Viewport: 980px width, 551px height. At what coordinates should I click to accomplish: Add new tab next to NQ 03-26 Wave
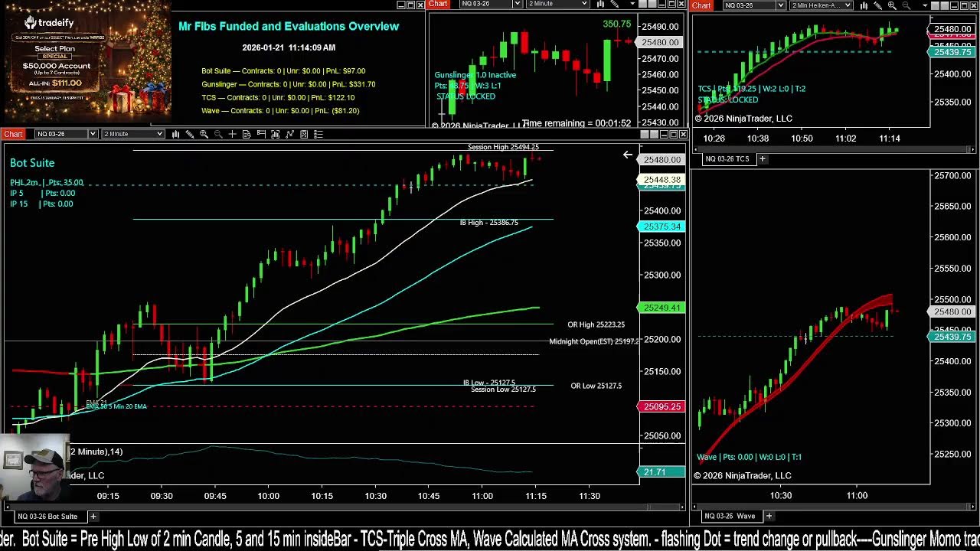(768, 516)
